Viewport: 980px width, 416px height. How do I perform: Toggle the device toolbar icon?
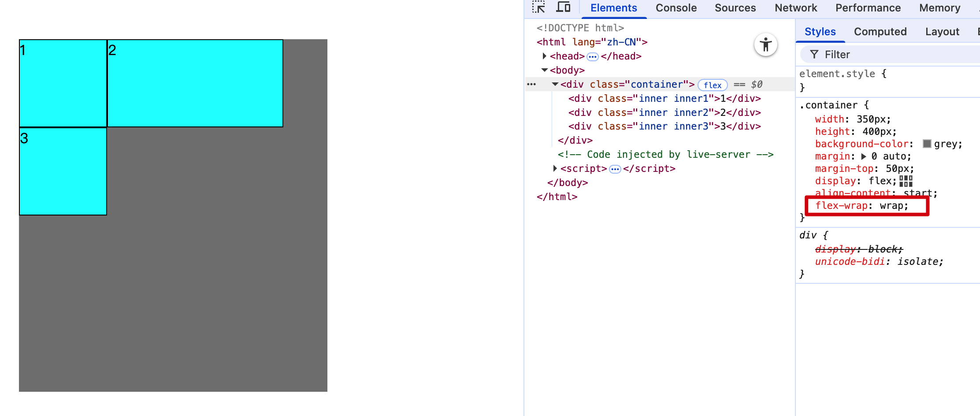coord(563,7)
